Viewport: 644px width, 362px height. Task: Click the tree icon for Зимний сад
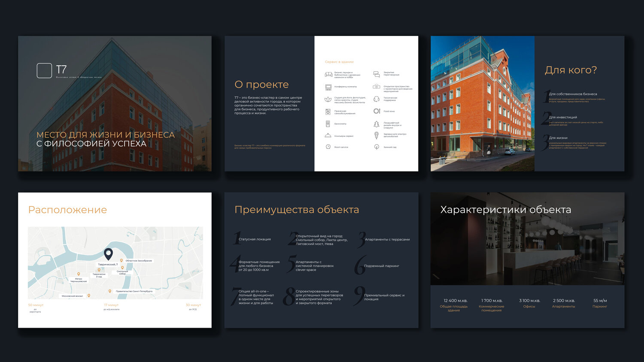pos(377,147)
